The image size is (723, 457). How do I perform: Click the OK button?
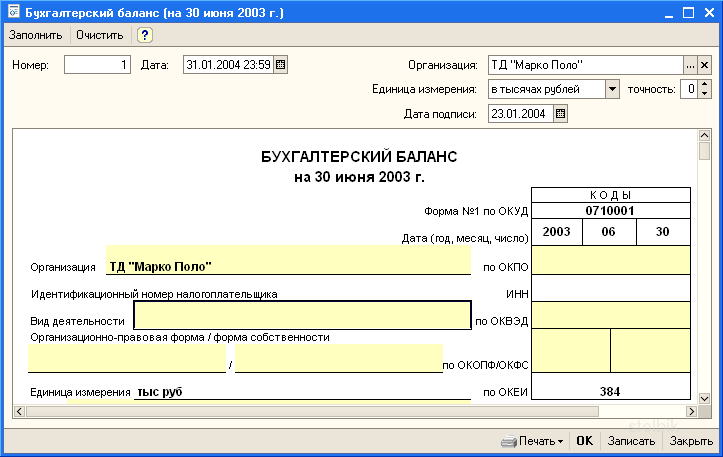tap(585, 441)
